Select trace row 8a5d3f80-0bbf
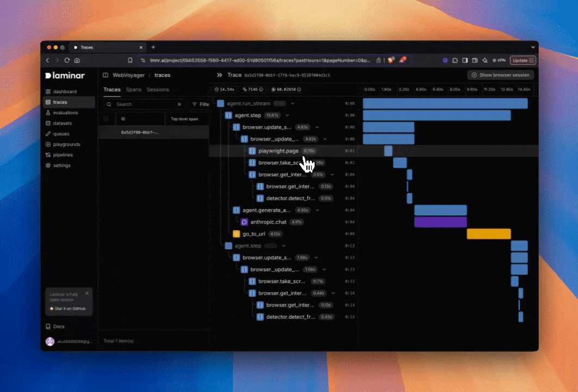The height and width of the screenshot is (392, 578). 153,132
